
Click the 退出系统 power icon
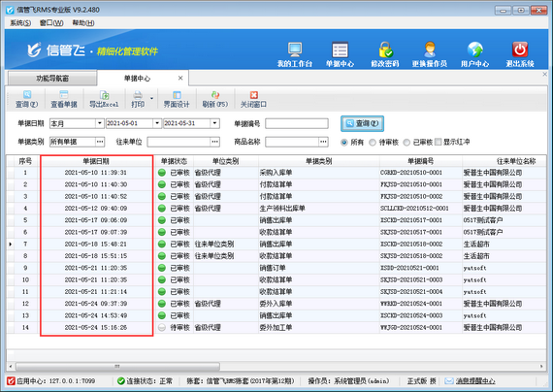(x=520, y=49)
